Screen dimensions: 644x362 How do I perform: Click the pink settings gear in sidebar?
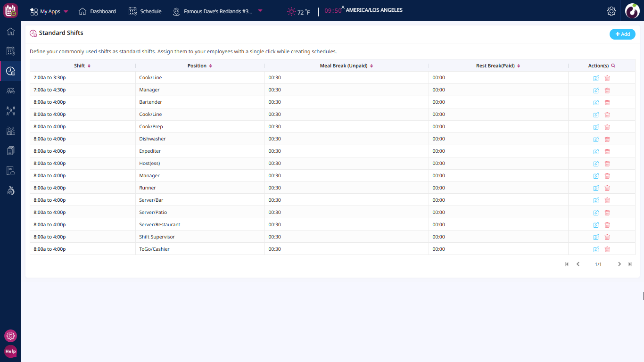10,336
